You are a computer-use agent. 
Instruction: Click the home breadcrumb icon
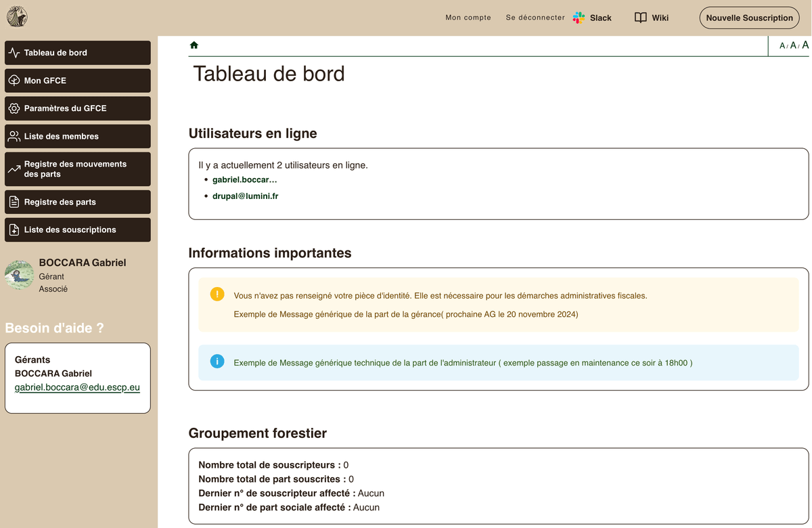tap(194, 45)
